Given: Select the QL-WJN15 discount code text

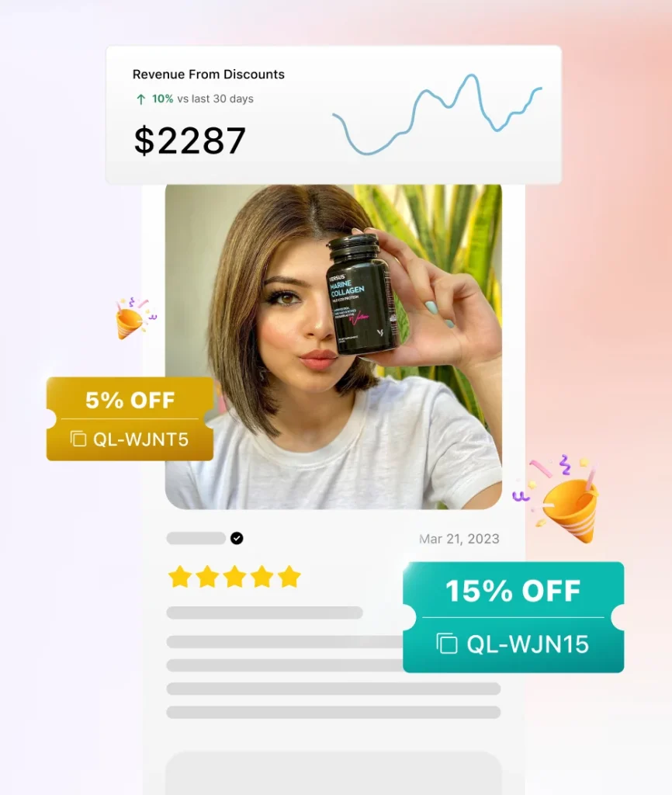Looking at the screenshot, I should 528,644.
